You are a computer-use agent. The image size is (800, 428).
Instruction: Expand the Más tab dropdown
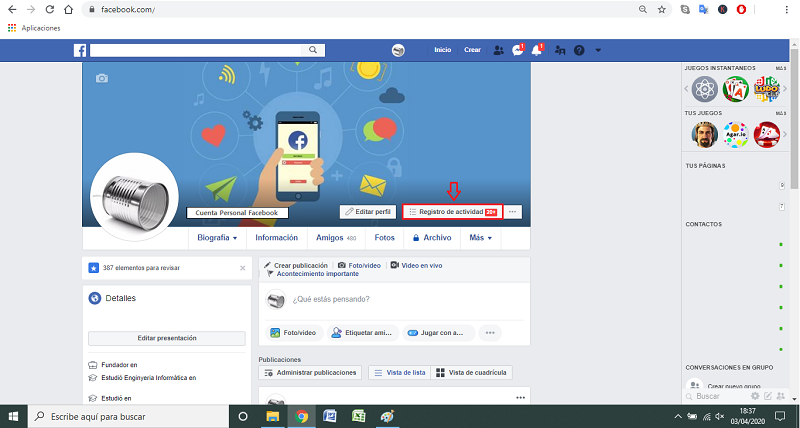point(481,238)
